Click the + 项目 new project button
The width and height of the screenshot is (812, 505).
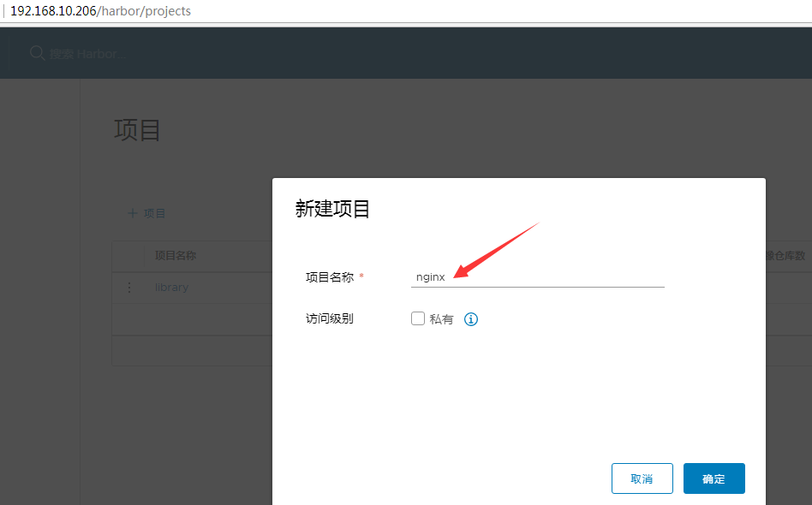pos(146,213)
